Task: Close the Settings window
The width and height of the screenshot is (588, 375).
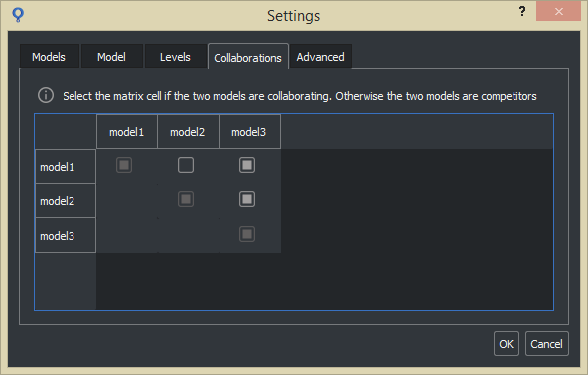Action: click(559, 11)
